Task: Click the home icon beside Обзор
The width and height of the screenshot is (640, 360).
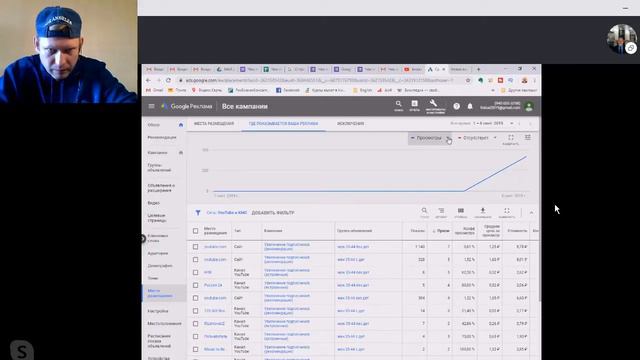Action: (181, 125)
